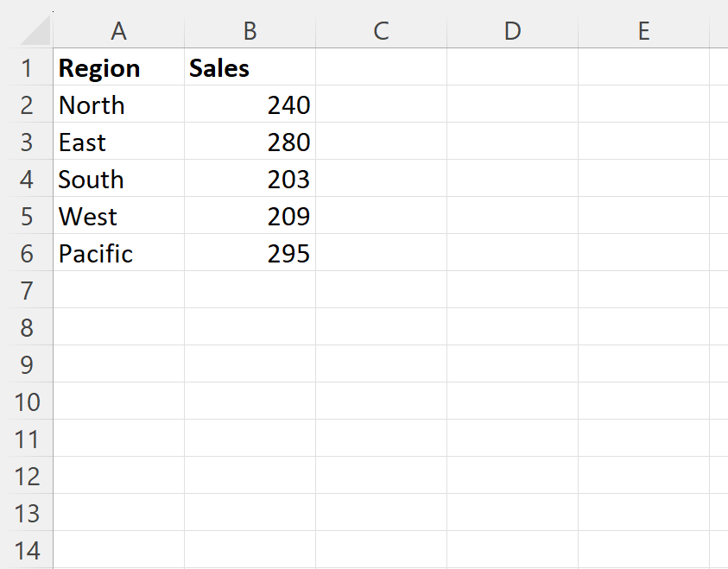Select row 14 header
Screen dimensions: 728x569
[27, 550]
